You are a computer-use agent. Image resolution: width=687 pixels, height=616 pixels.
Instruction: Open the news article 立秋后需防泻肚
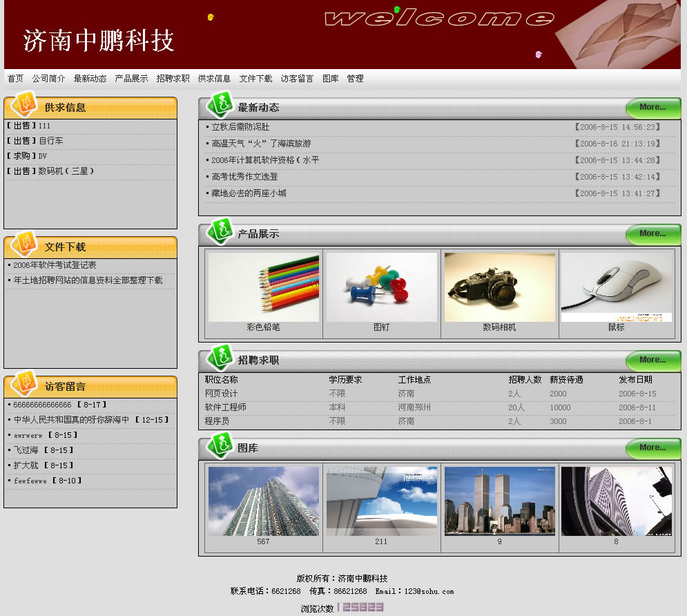[x=240, y=127]
